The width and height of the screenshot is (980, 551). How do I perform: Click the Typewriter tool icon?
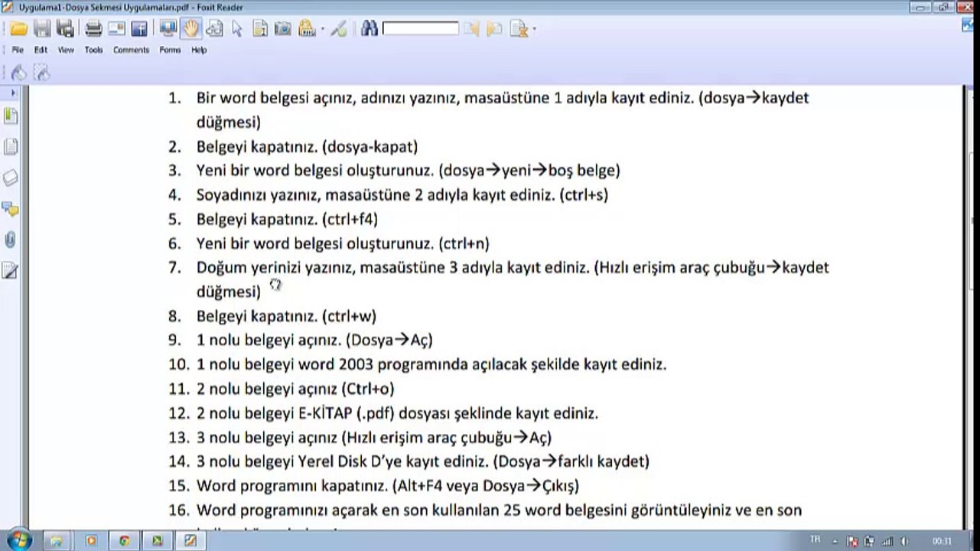(307, 29)
